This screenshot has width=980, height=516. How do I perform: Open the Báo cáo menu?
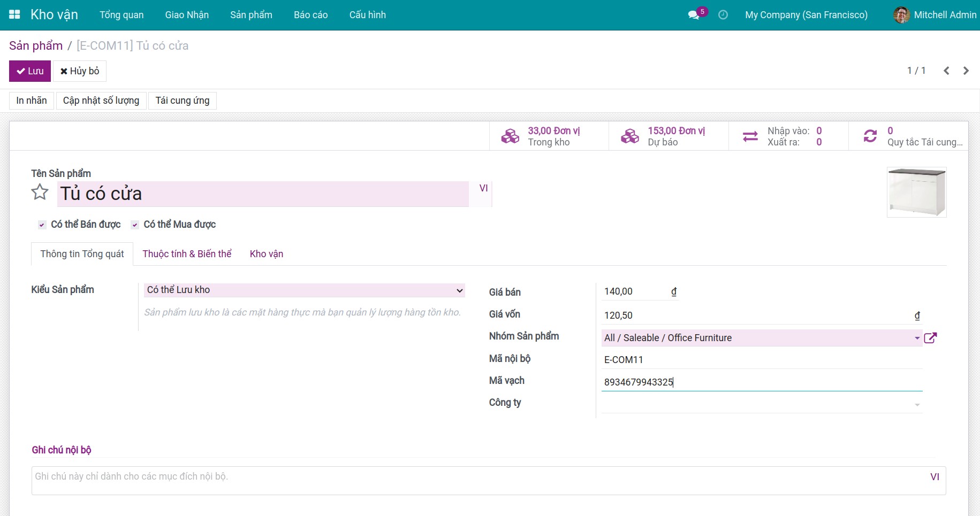click(310, 15)
